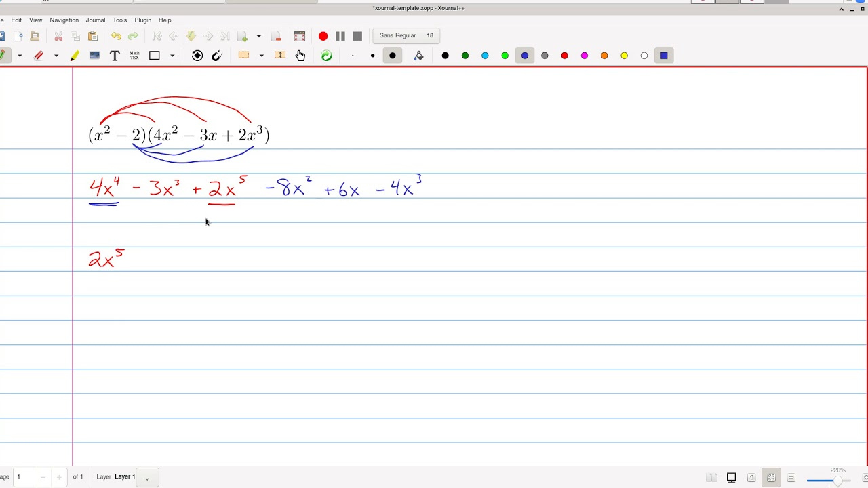Select the medium pen thickness dot
The height and width of the screenshot is (488, 868).
372,56
